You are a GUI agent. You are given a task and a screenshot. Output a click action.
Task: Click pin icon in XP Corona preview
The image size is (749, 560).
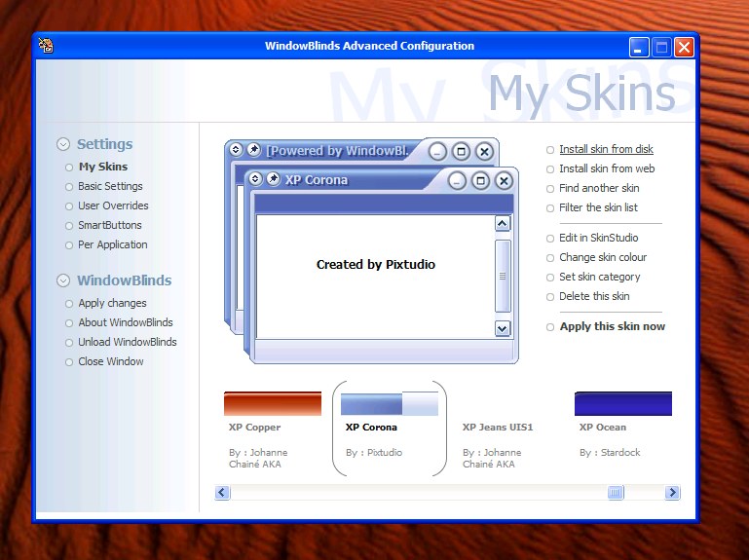[274, 178]
